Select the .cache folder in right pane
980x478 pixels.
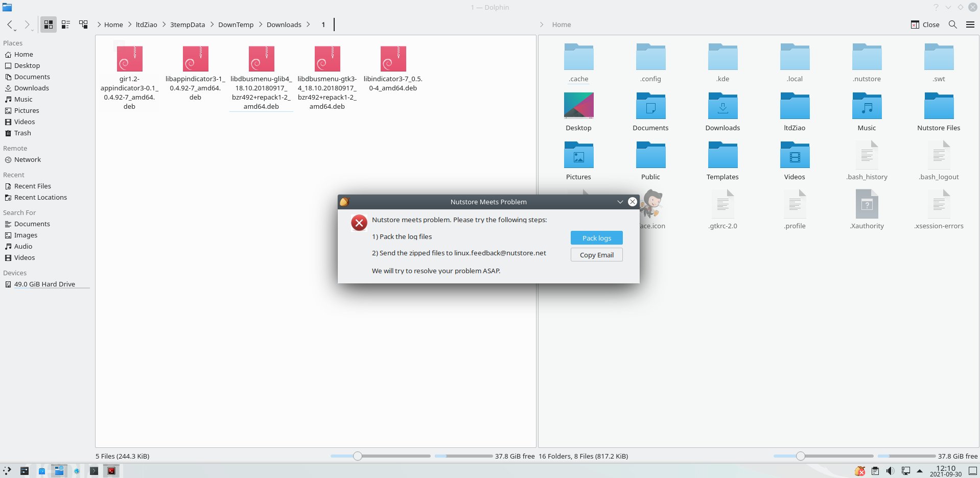click(x=578, y=63)
